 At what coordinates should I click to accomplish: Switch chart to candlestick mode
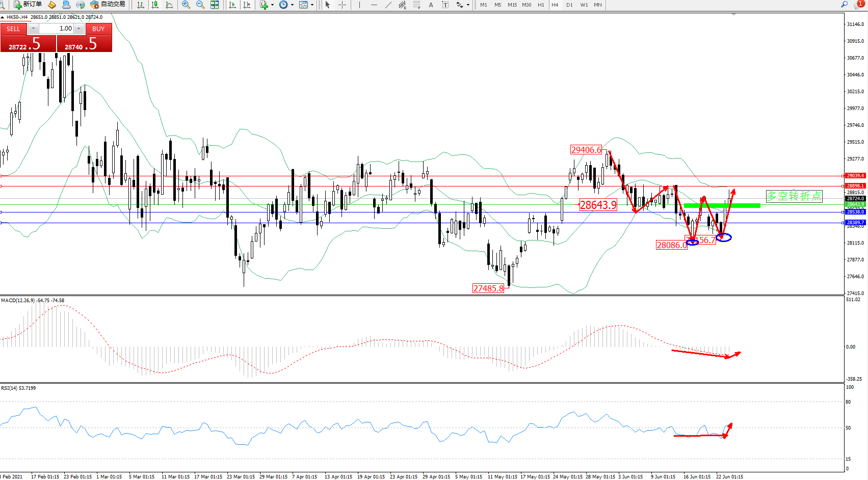point(155,5)
